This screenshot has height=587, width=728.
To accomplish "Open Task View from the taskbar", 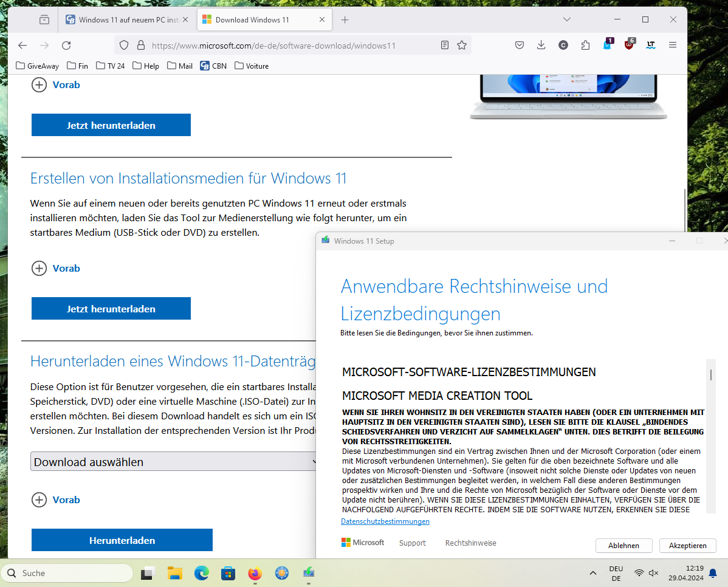I will click(x=147, y=574).
